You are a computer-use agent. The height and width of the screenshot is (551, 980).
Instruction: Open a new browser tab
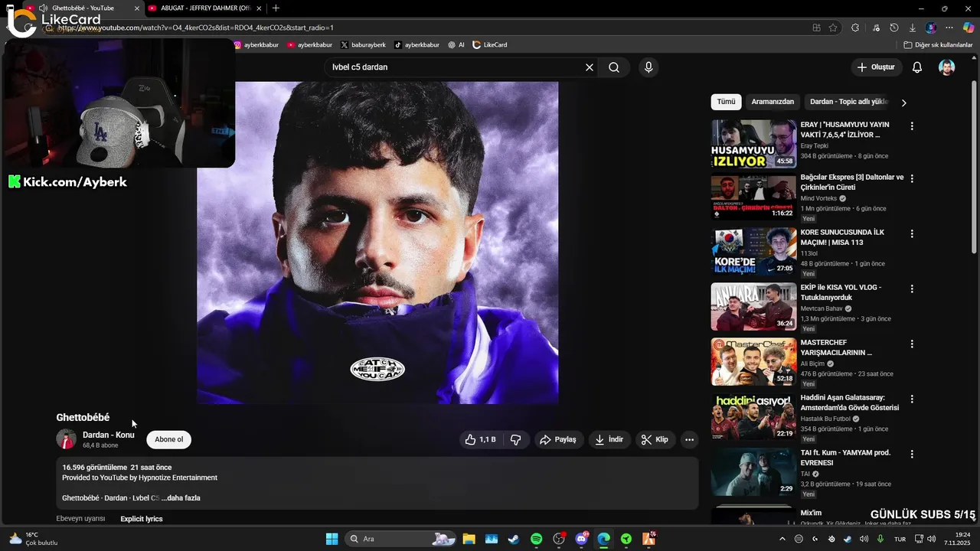pyautogui.click(x=276, y=8)
